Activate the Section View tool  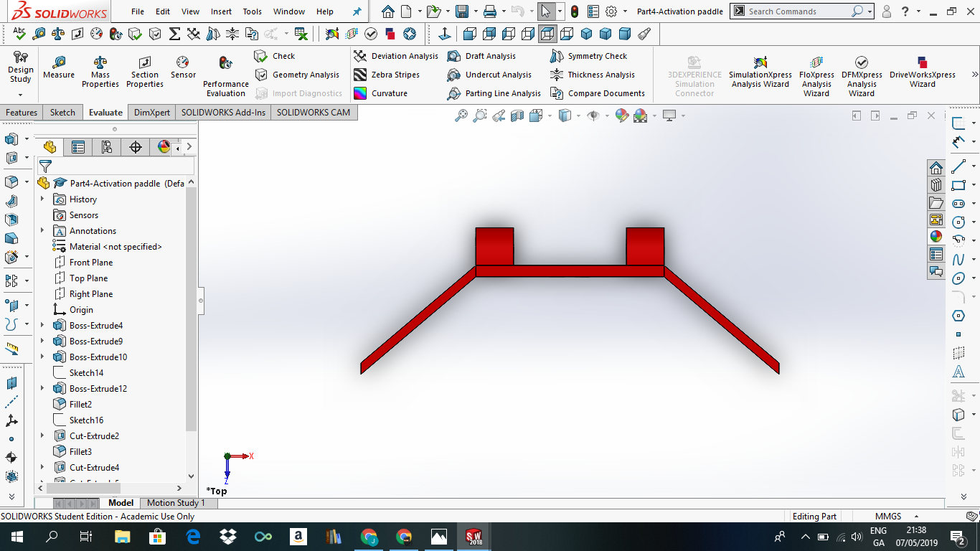(517, 116)
